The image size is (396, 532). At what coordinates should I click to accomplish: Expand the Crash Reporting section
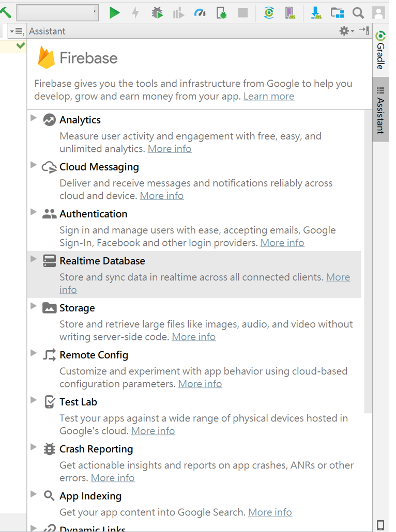[33, 447]
